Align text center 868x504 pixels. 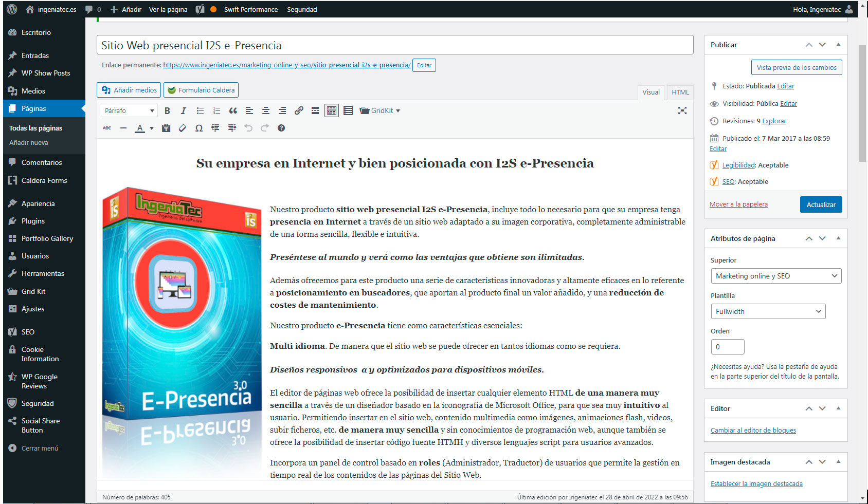point(266,110)
